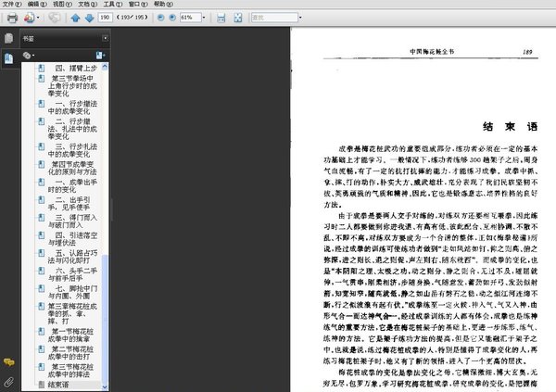This screenshot has height=392, width=556.
Task: Click the page header 中国梅花桩全书
Action: 432,52
